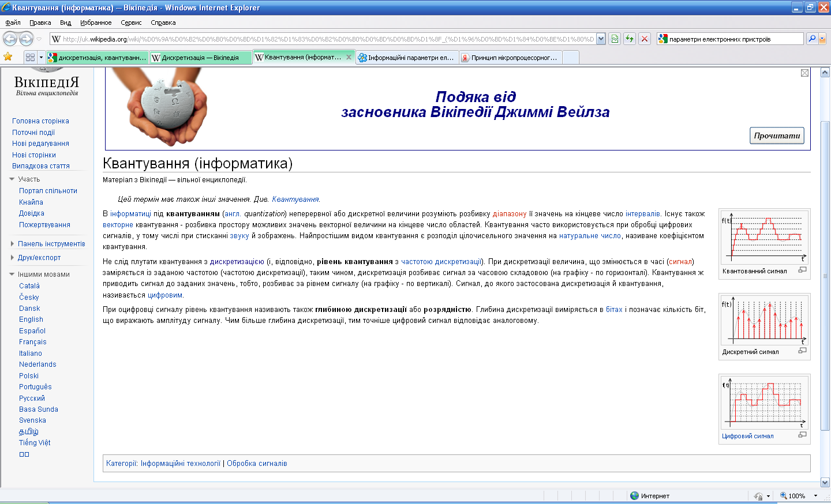
Task: Open the Нові редагування link
Action: pyautogui.click(x=40, y=144)
